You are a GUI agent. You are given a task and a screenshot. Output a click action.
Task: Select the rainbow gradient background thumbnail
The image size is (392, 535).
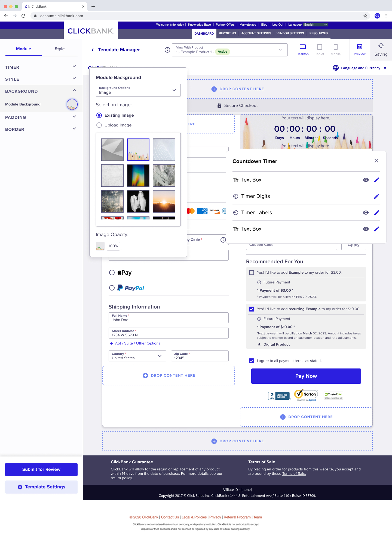point(138,176)
